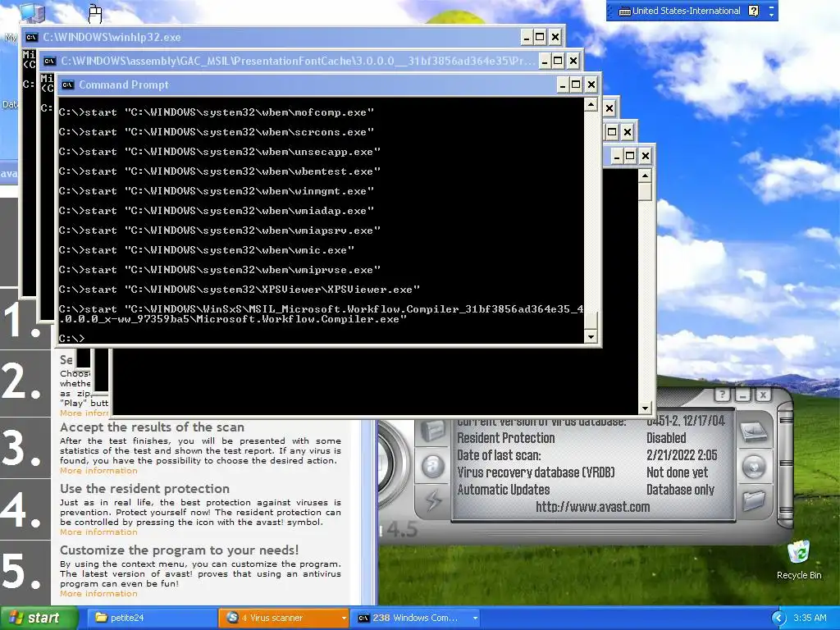Click the avast lightning bolt update icon
This screenshot has height=630, width=840.
tap(433, 500)
